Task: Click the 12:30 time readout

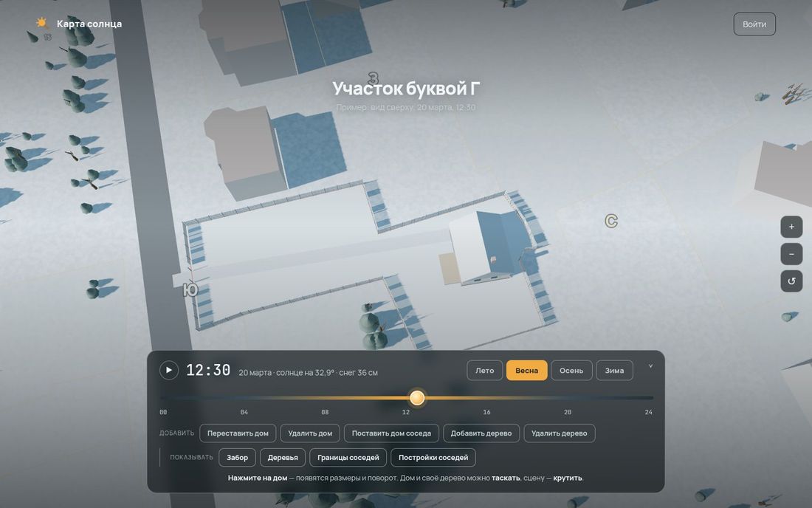Action: click(x=208, y=370)
